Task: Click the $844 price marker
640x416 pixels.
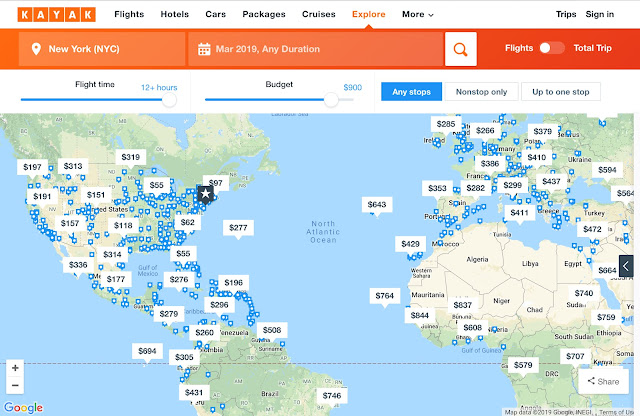Action: (420, 315)
